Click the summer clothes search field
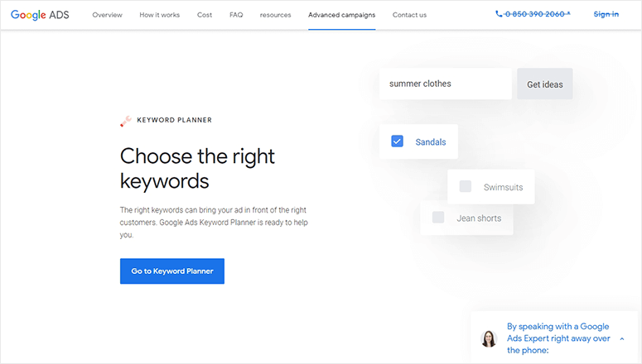 pos(446,84)
